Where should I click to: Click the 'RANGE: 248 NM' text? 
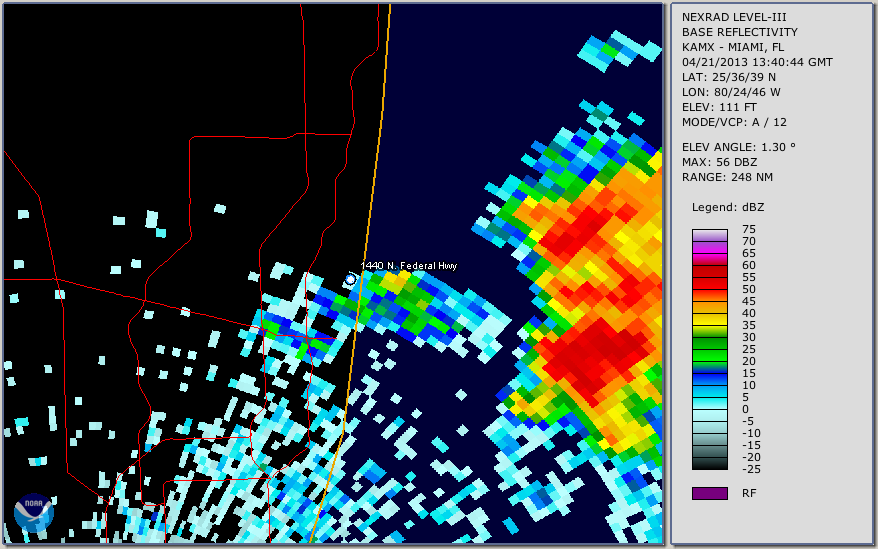click(x=727, y=178)
